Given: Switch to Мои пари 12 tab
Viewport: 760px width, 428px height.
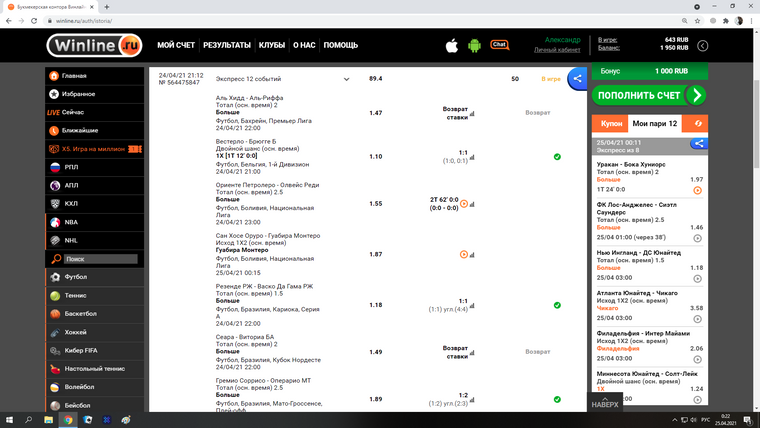Looking at the screenshot, I should pos(655,124).
